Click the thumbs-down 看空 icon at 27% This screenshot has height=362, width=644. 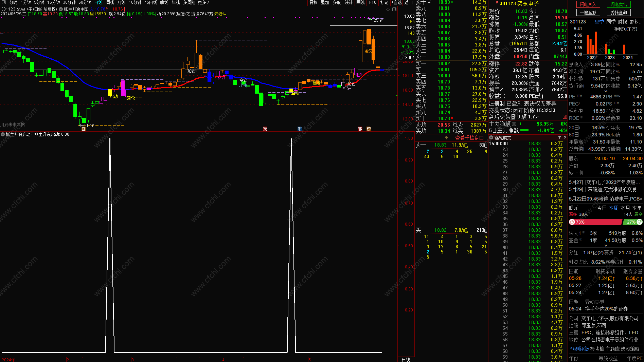coord(640,222)
